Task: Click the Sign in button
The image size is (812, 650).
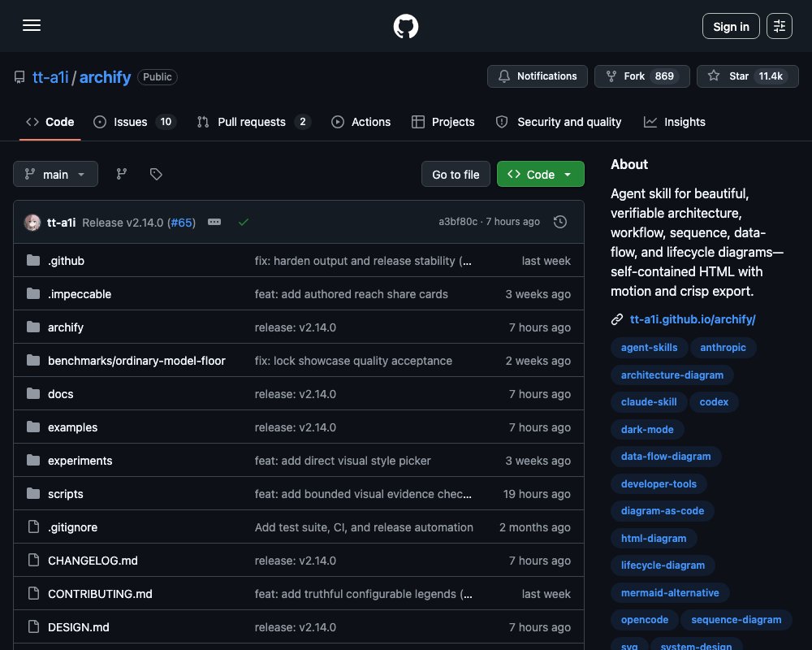Action: point(731,26)
